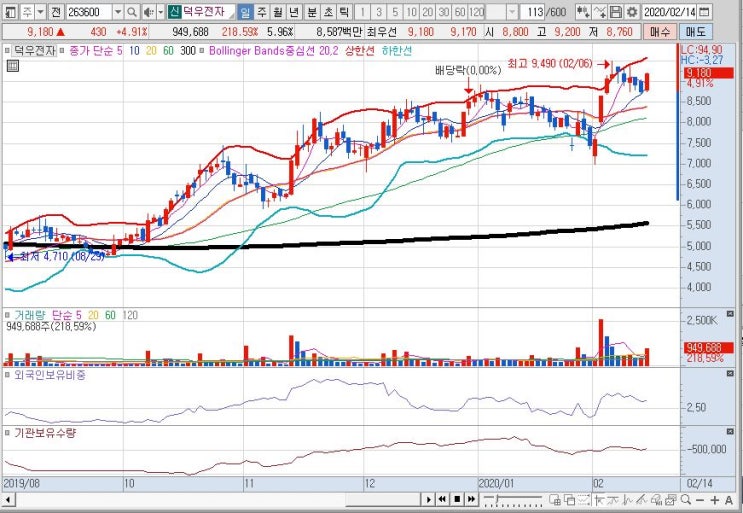Select the 주 (weekly) period tab
Image resolution: width=743 pixels, height=513 pixels.
click(x=262, y=11)
